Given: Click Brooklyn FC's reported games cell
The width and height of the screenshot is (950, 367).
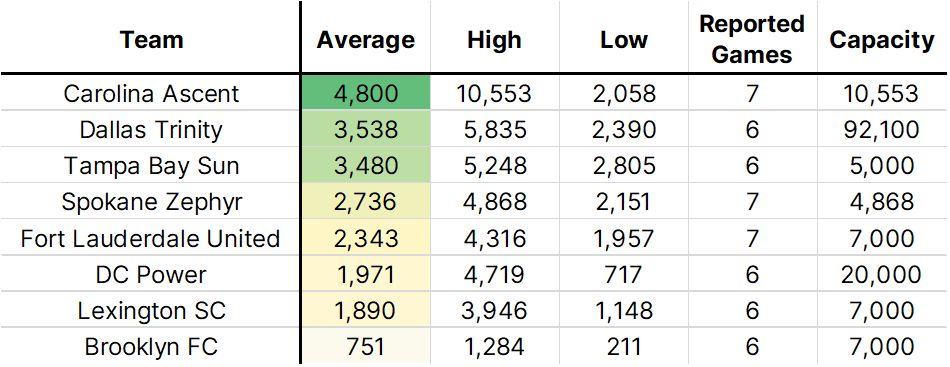Looking at the screenshot, I should point(752,347).
